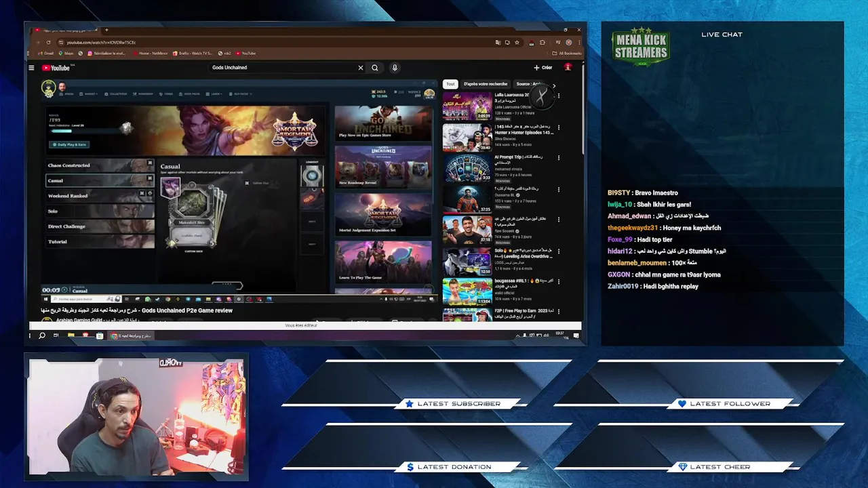Click the YouTube search magnifier button
The width and height of the screenshot is (868, 488).
[x=375, y=68]
